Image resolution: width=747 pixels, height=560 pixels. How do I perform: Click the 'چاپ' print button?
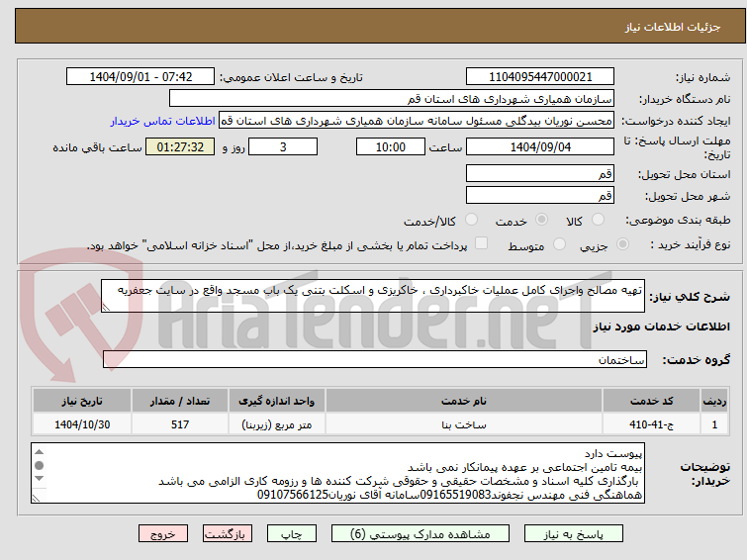(x=292, y=534)
